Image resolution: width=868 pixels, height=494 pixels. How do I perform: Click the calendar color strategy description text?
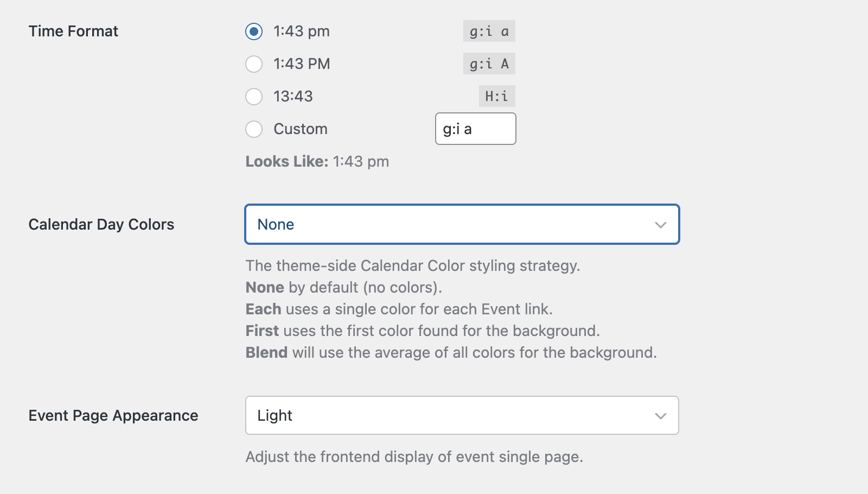coord(413,265)
